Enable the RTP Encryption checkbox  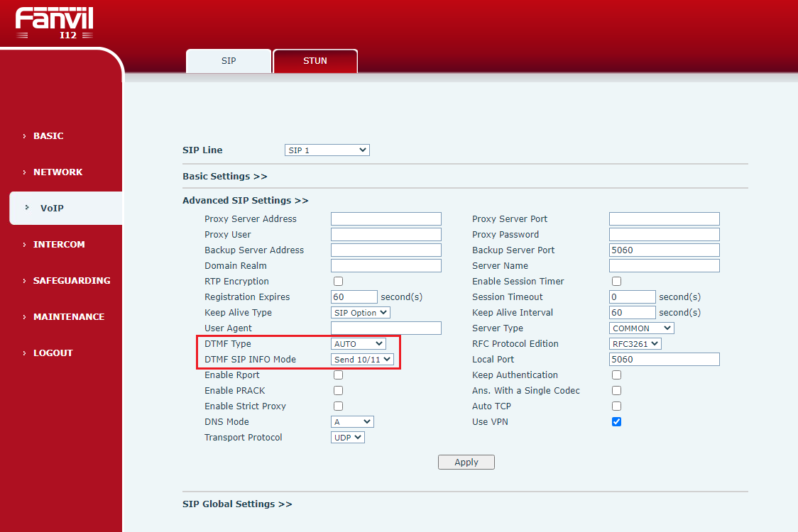click(x=339, y=282)
